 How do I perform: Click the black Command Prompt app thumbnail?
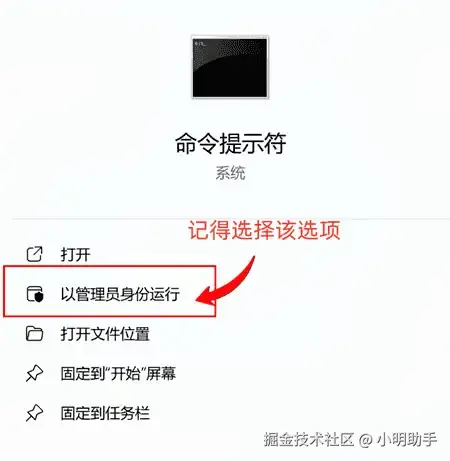click(x=230, y=67)
